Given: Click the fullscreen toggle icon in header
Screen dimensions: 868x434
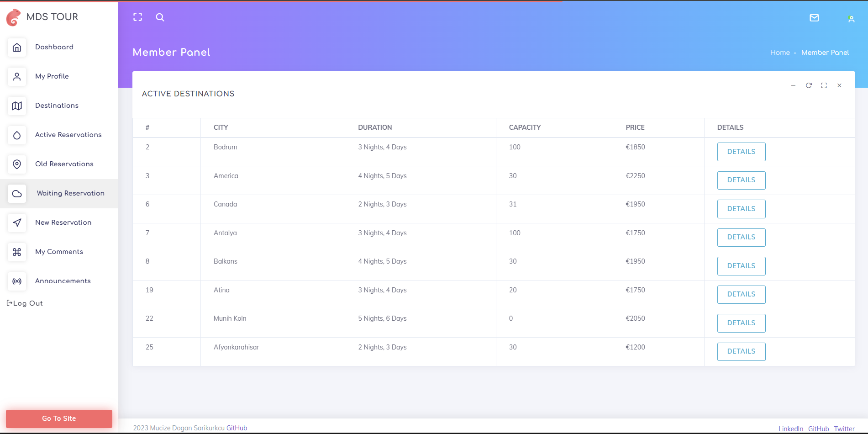Looking at the screenshot, I should 137,17.
